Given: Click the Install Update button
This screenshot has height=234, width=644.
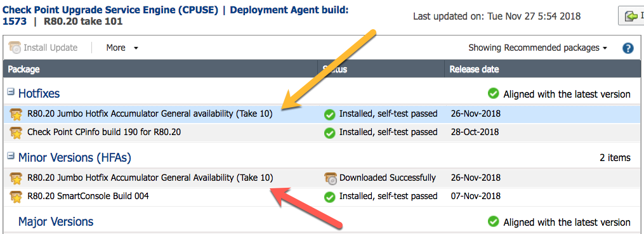Looking at the screenshot, I should click(x=43, y=48).
